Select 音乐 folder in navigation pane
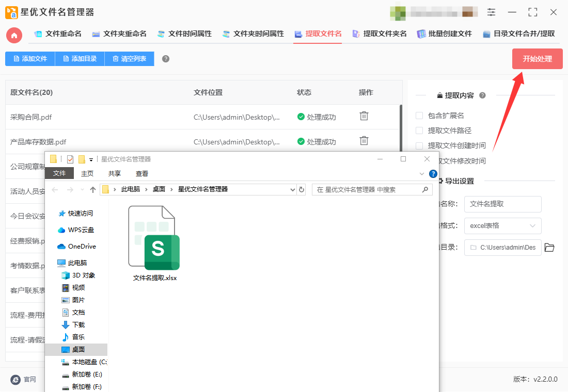This screenshot has width=568, height=392. point(73,337)
